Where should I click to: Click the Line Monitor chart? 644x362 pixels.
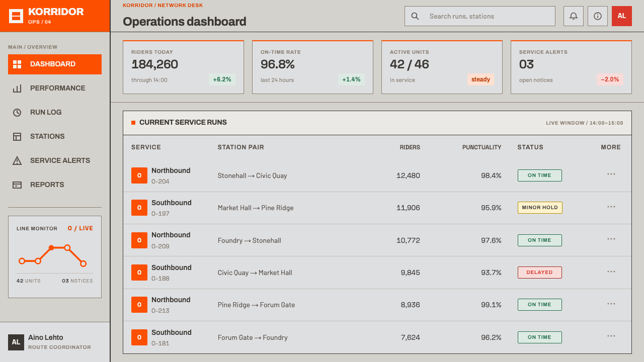tap(53, 255)
